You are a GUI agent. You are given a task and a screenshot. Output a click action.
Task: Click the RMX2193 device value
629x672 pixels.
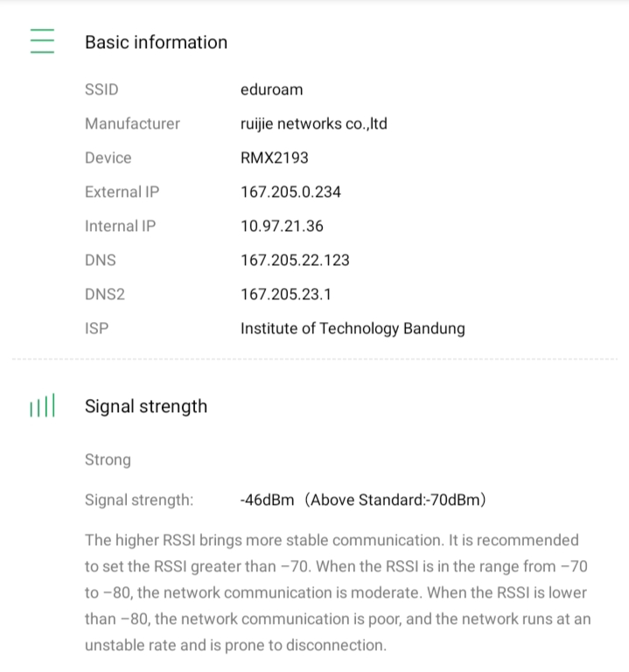click(274, 157)
